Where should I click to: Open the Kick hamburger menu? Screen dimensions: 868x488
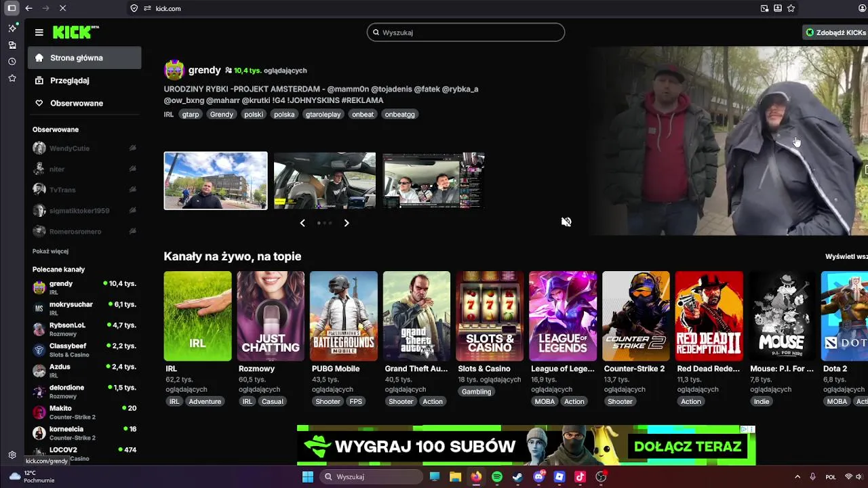(39, 33)
